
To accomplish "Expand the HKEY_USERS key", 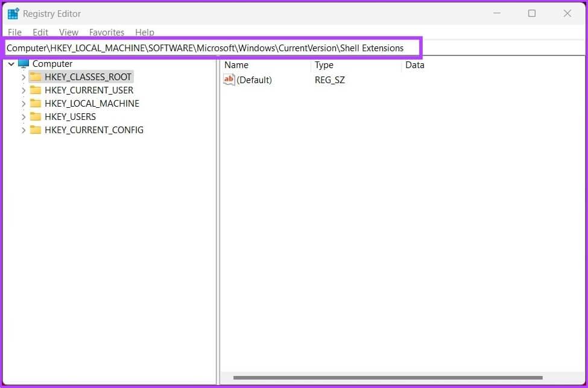I will tap(24, 117).
